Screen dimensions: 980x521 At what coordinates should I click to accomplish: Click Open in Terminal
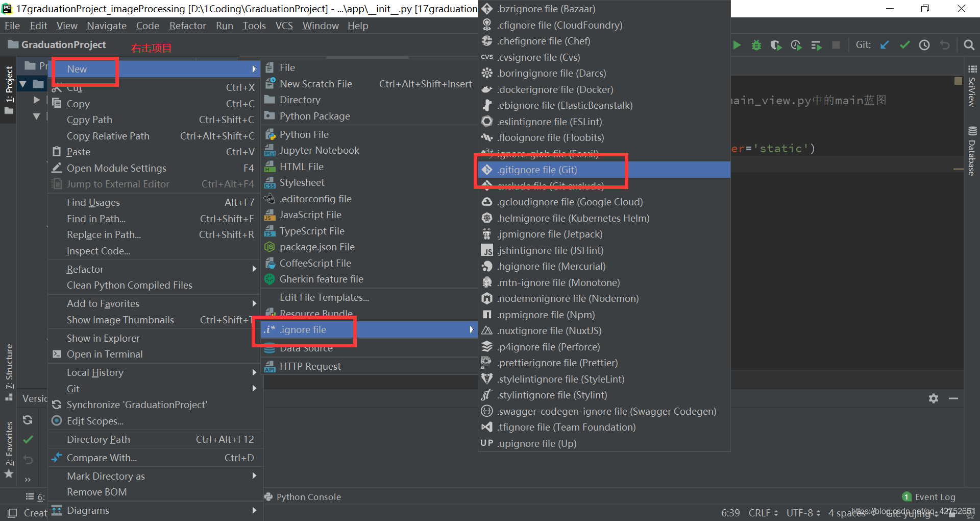[x=155, y=354]
